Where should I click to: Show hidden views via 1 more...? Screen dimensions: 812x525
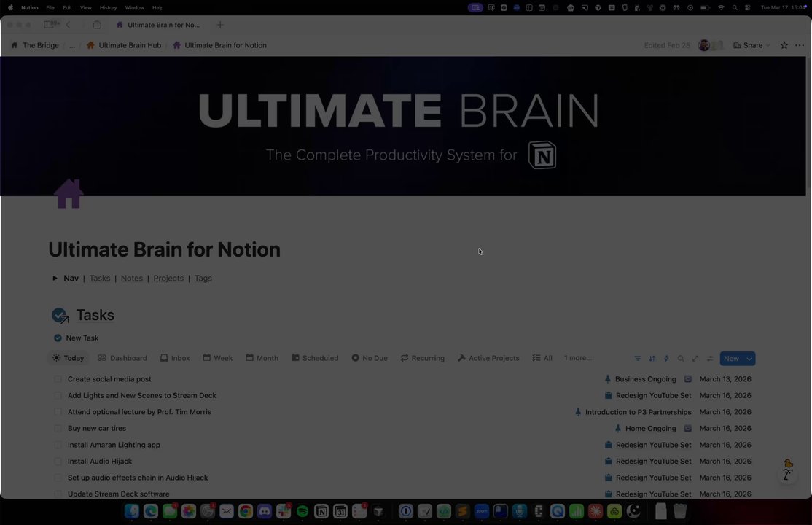click(x=577, y=358)
